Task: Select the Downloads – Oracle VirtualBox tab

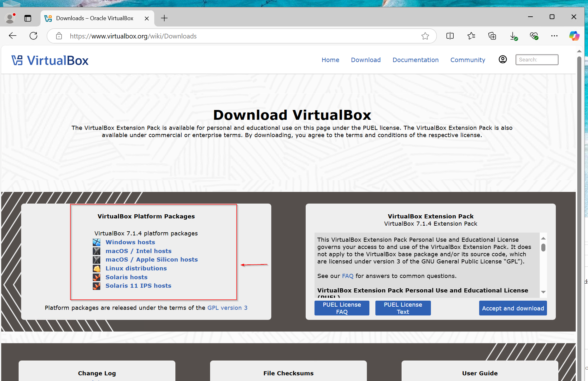Action: pos(97,18)
